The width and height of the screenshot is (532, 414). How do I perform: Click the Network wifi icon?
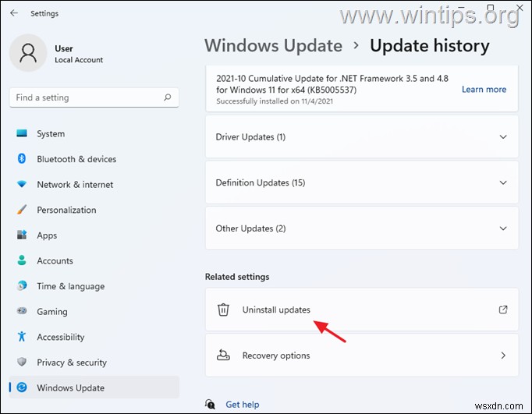[22, 184]
